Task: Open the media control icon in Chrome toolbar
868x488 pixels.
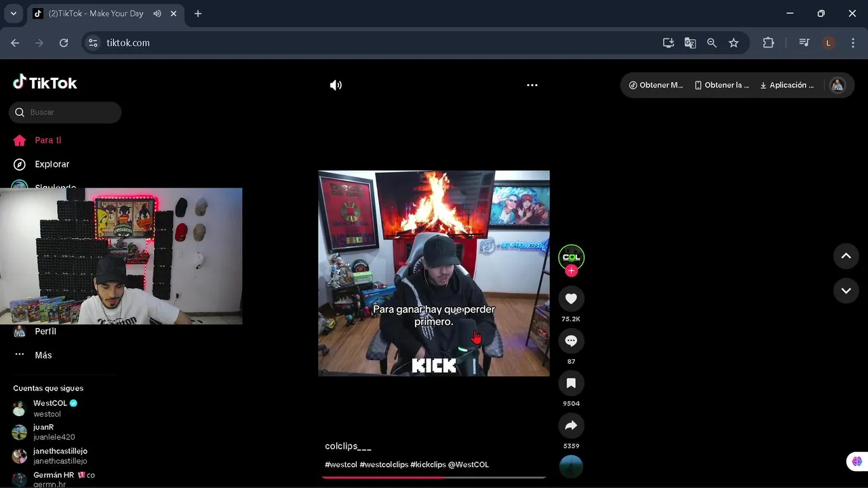Action: pyautogui.click(x=804, y=43)
